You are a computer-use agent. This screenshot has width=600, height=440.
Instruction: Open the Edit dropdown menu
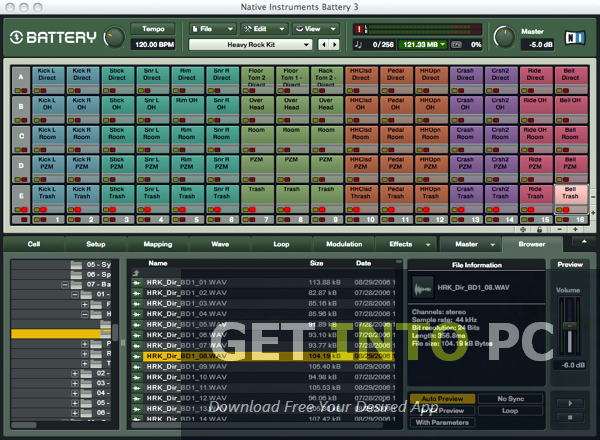point(264,29)
